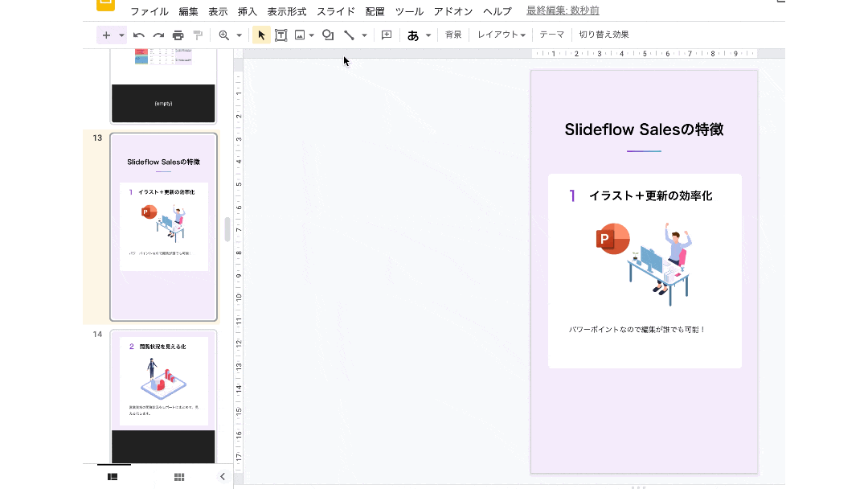Open the 挿入 menu
The width and height of the screenshot is (868, 489).
pyautogui.click(x=248, y=11)
